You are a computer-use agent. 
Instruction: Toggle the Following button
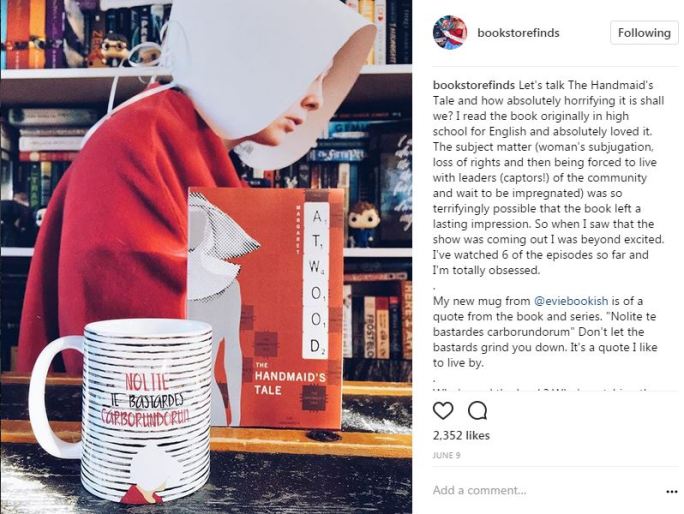(x=644, y=33)
